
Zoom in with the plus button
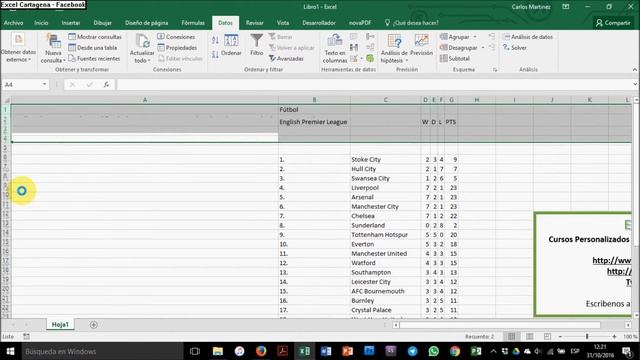pos(614,336)
